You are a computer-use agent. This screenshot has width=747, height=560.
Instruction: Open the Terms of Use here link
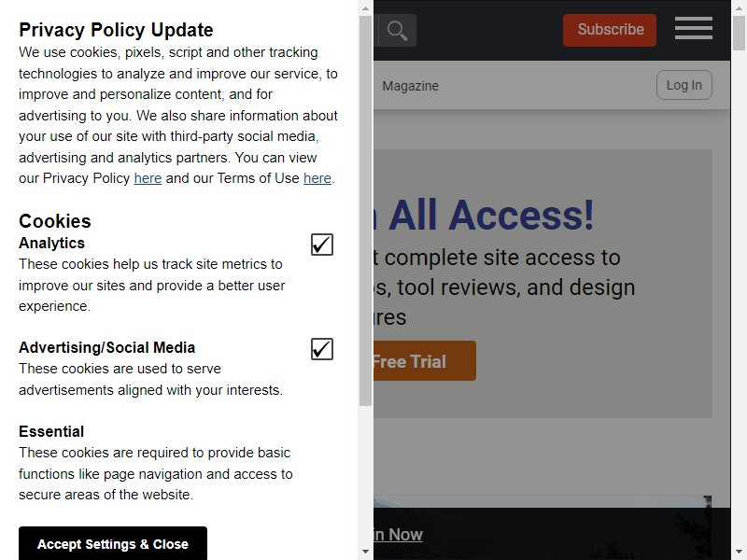[317, 178]
